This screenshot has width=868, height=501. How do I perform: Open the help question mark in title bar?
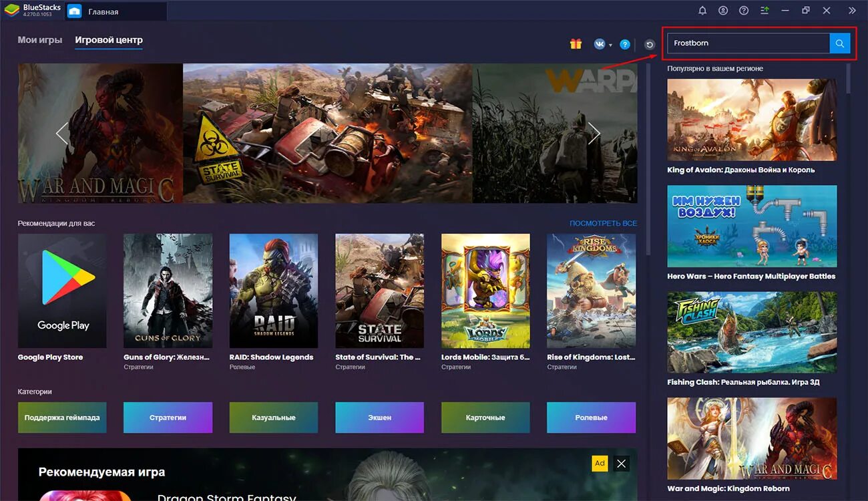tap(744, 11)
